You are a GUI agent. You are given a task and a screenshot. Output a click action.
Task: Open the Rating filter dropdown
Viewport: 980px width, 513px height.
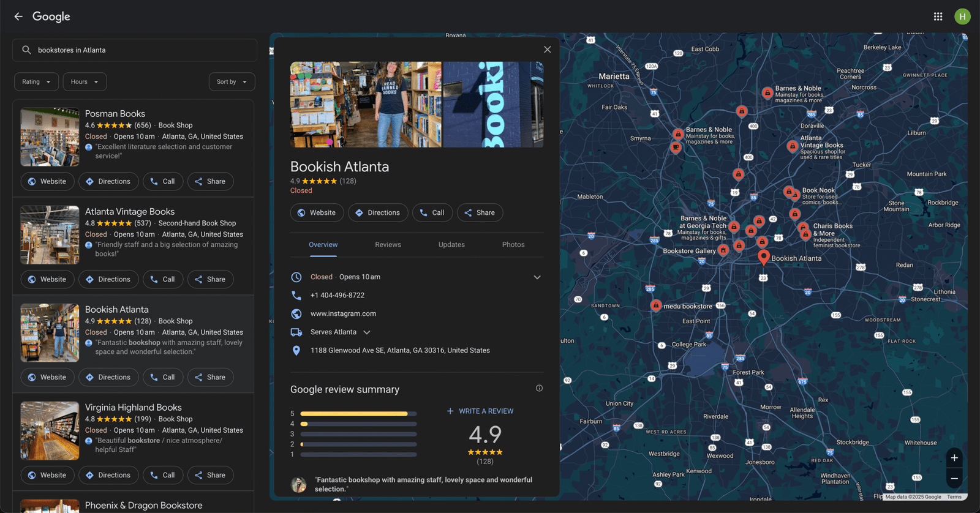[37, 82]
